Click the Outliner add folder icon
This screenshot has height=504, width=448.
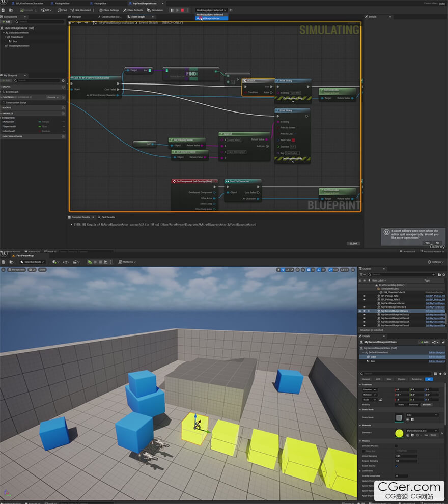coord(439,275)
